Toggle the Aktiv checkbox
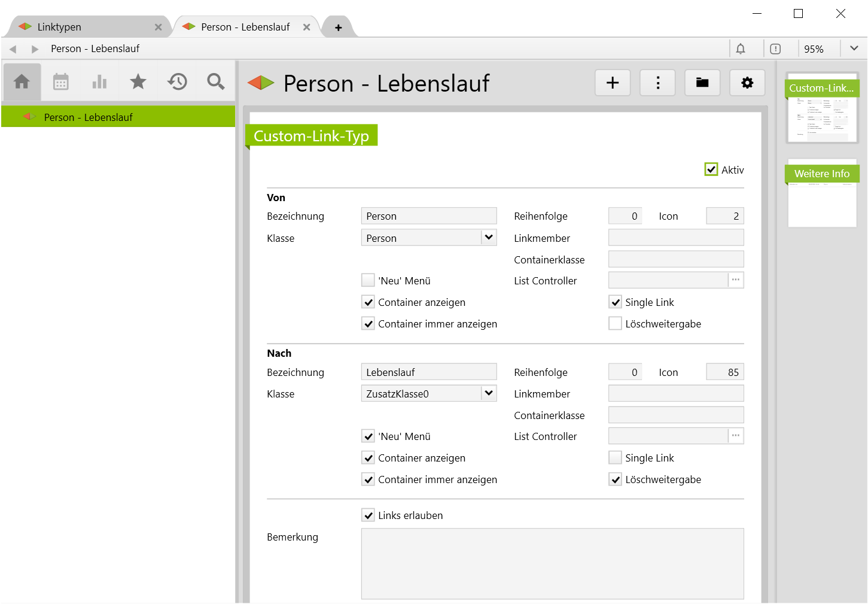Image resolution: width=868 pixels, height=604 pixels. (x=711, y=169)
